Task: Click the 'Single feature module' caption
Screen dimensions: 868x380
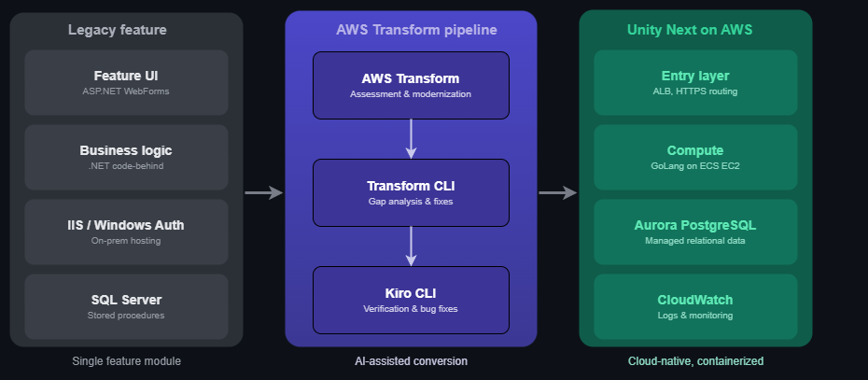Action: pos(126,361)
